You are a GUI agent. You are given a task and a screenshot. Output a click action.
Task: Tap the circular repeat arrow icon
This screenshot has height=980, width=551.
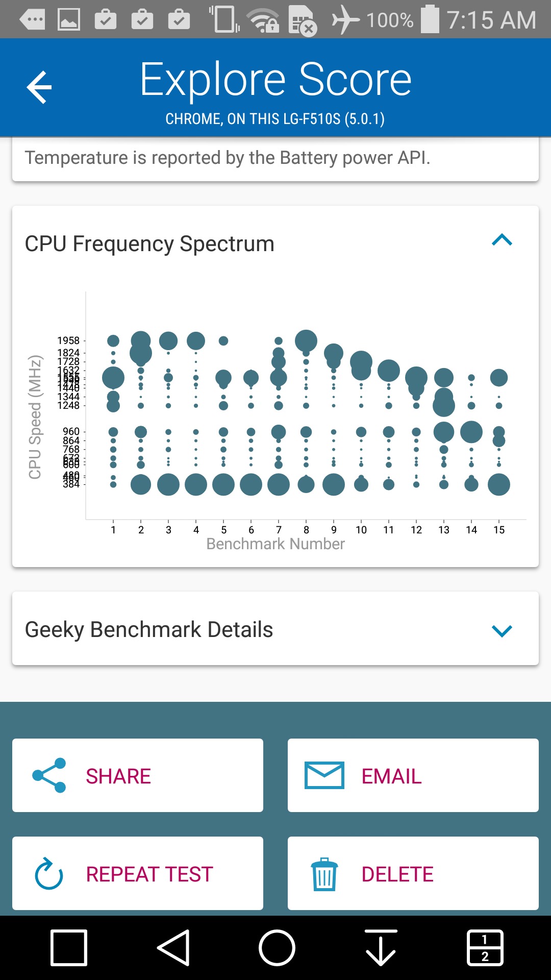point(49,874)
